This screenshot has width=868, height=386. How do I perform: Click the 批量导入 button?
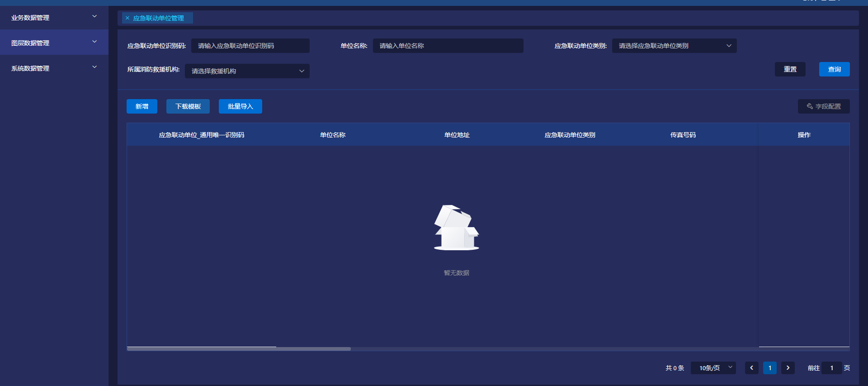point(240,106)
